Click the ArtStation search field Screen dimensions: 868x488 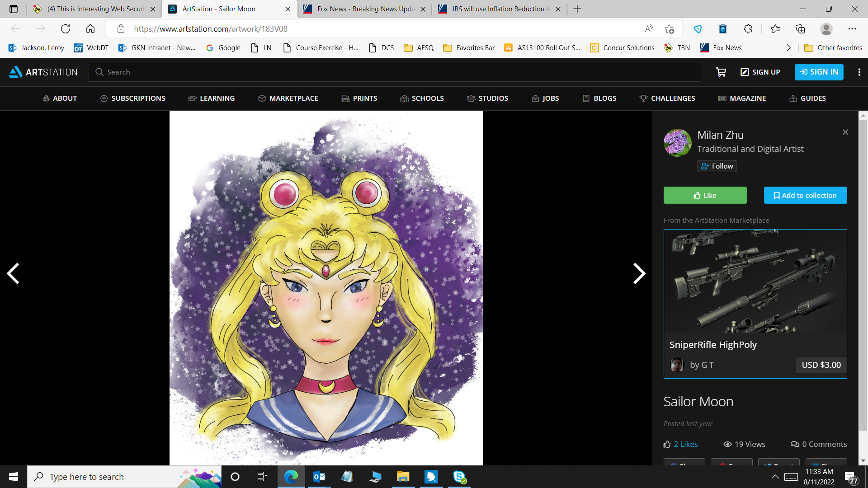pyautogui.click(x=395, y=72)
